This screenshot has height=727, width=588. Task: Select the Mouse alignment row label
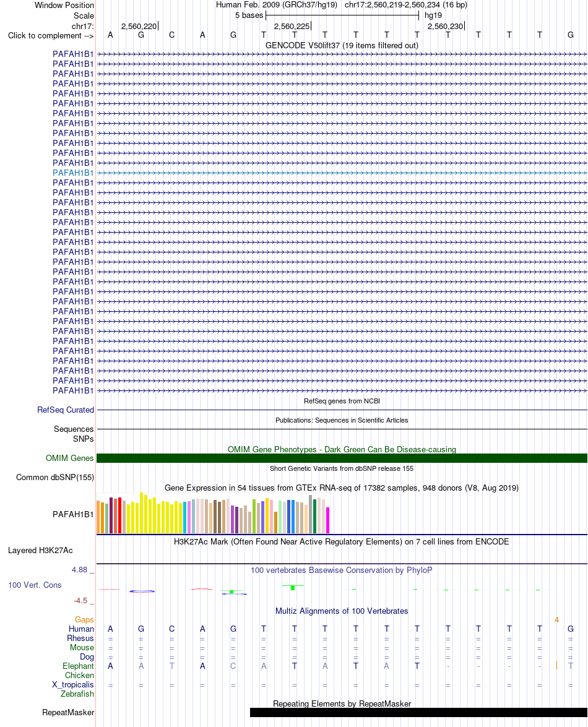[x=82, y=648]
